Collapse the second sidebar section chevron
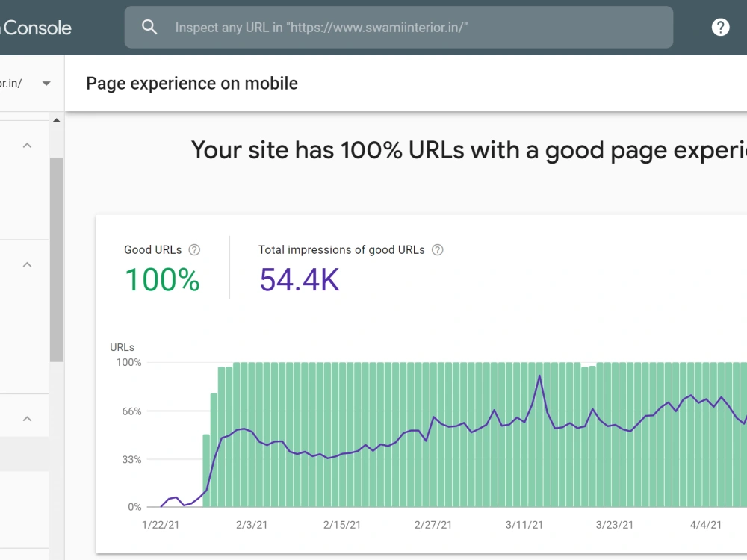Image resolution: width=747 pixels, height=560 pixels. click(x=27, y=264)
